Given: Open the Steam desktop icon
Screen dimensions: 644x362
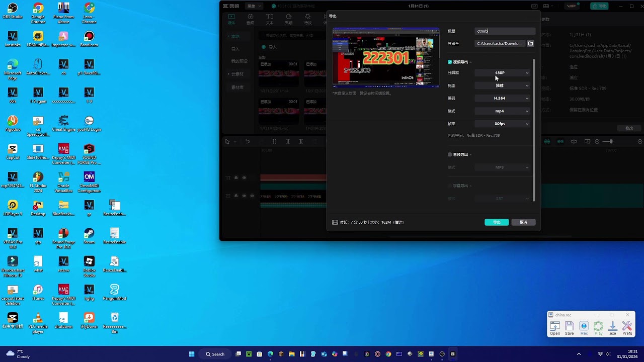Looking at the screenshot, I should tap(89, 236).
